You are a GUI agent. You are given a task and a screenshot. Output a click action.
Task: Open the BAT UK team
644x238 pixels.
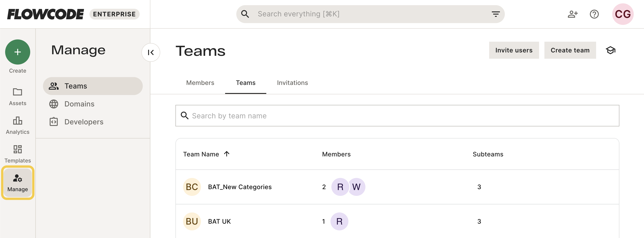click(x=219, y=221)
